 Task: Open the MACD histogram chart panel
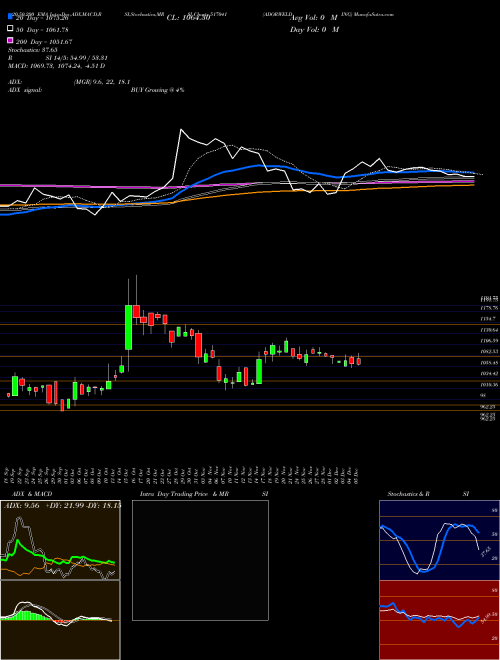[60, 620]
